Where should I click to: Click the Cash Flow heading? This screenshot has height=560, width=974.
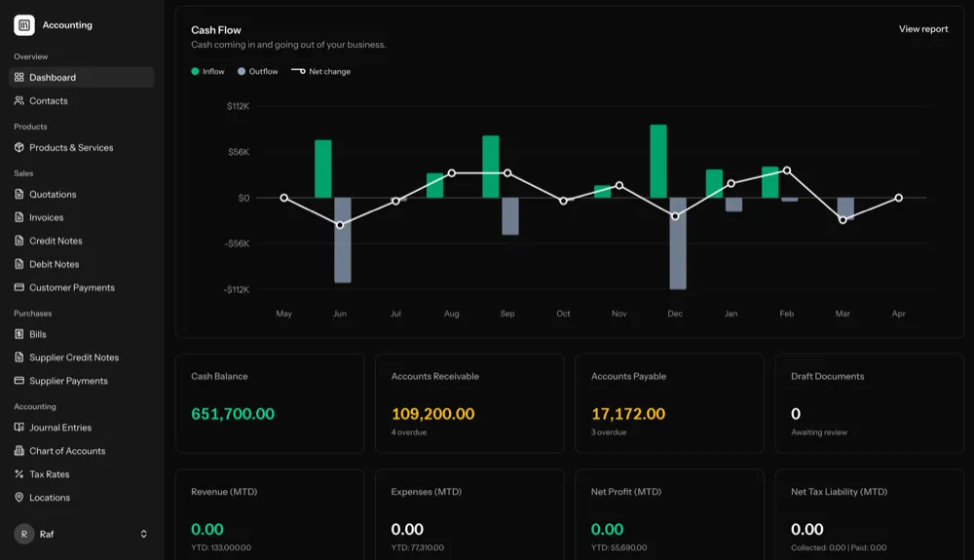(216, 30)
